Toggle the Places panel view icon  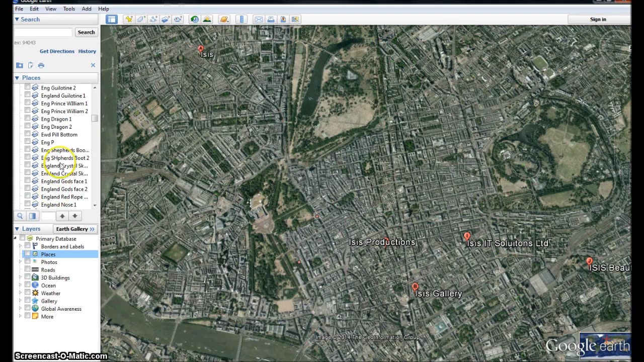(32, 216)
